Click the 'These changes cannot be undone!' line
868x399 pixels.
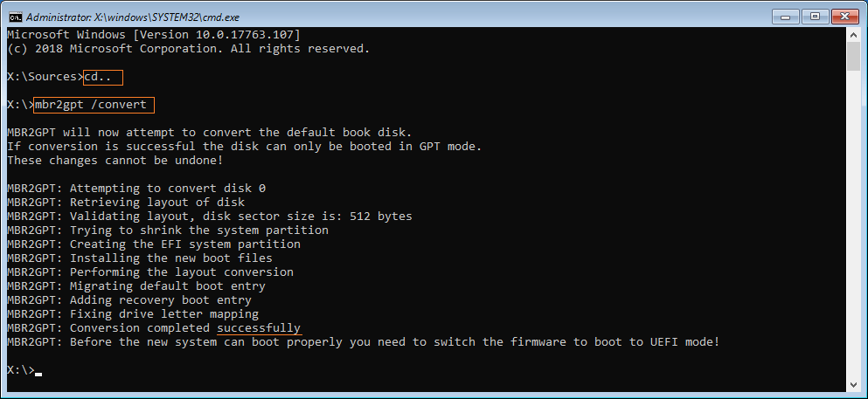pyautogui.click(x=117, y=161)
